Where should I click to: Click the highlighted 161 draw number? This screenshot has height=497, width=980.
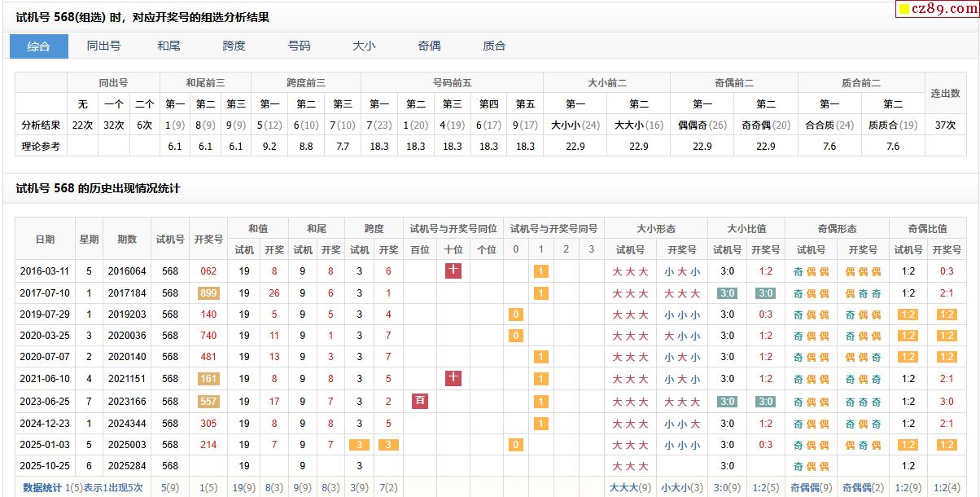[x=208, y=379]
